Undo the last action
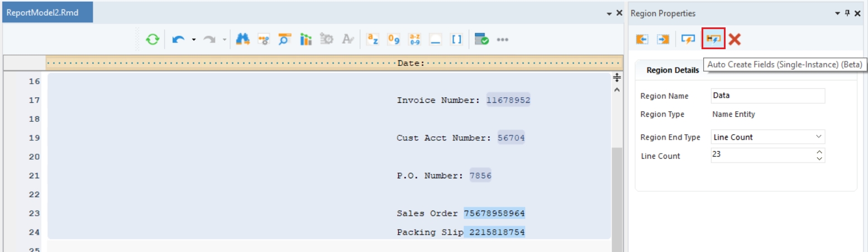The width and height of the screenshot is (868, 252). [179, 40]
